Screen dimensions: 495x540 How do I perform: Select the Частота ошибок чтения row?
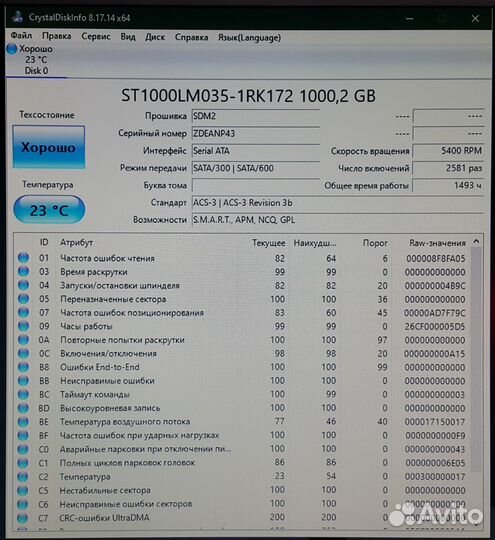click(243, 258)
